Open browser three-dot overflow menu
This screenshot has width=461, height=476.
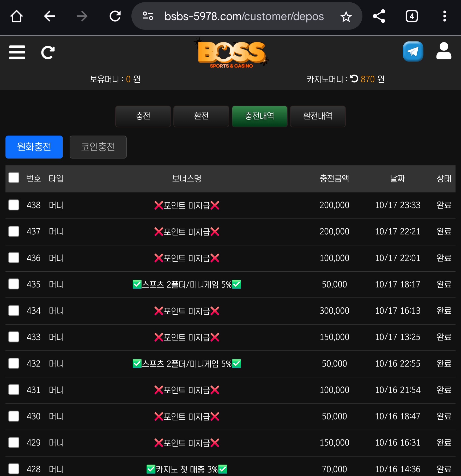click(445, 16)
